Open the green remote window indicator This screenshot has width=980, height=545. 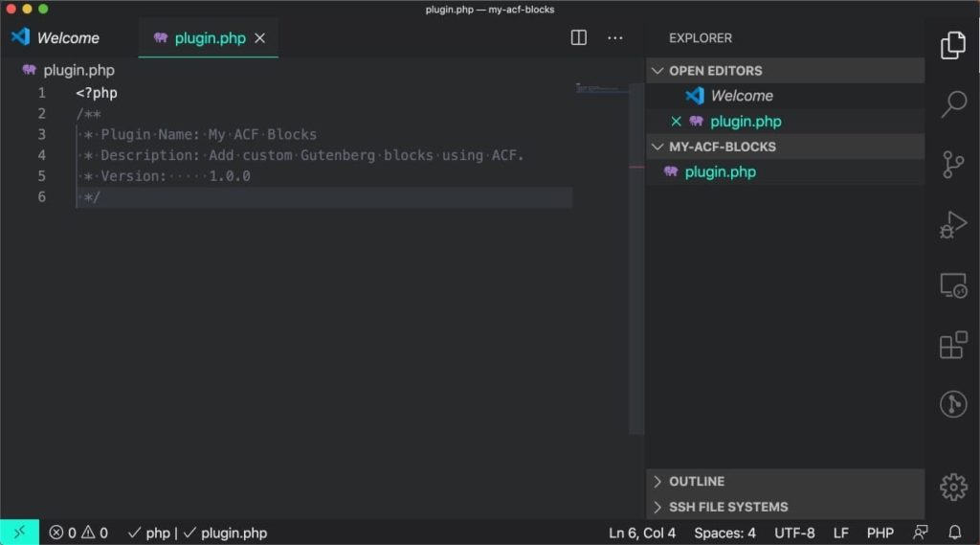(x=19, y=533)
